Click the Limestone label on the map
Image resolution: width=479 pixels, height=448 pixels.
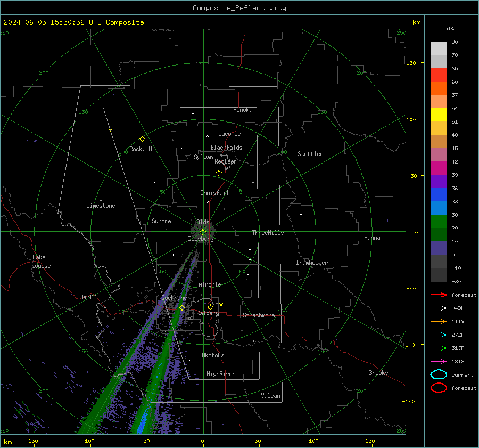[101, 206]
